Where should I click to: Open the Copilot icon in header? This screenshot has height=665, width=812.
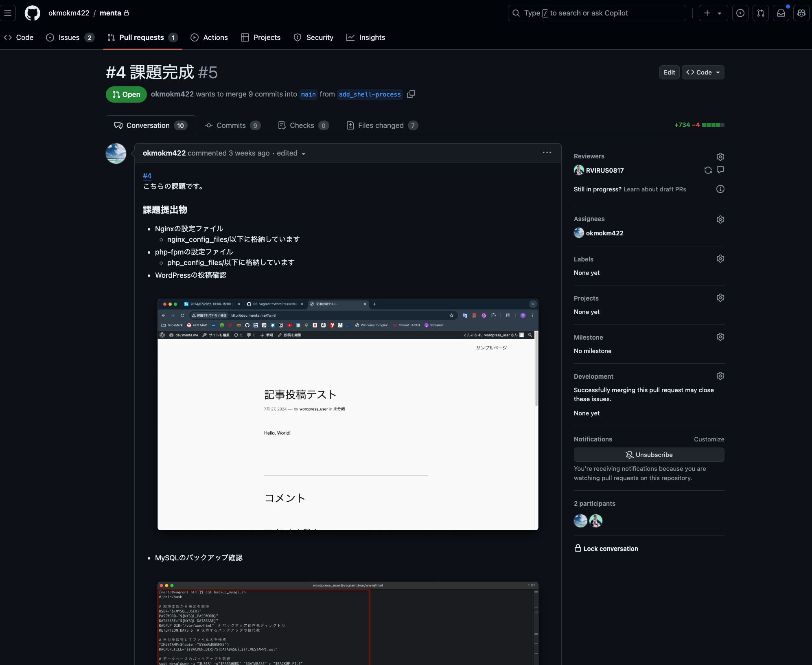tap(801, 13)
